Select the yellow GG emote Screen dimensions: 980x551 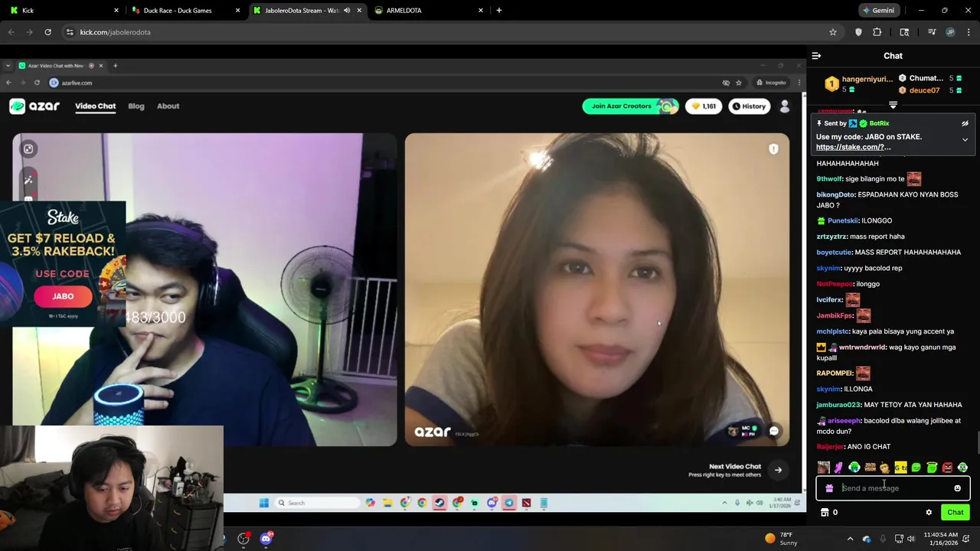click(900, 468)
